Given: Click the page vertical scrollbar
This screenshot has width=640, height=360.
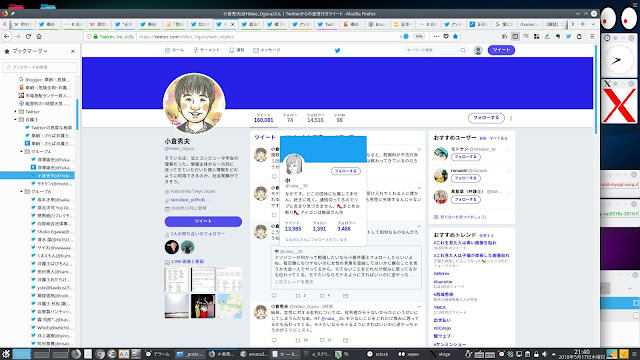Looking at the screenshot, I should tap(596, 90).
